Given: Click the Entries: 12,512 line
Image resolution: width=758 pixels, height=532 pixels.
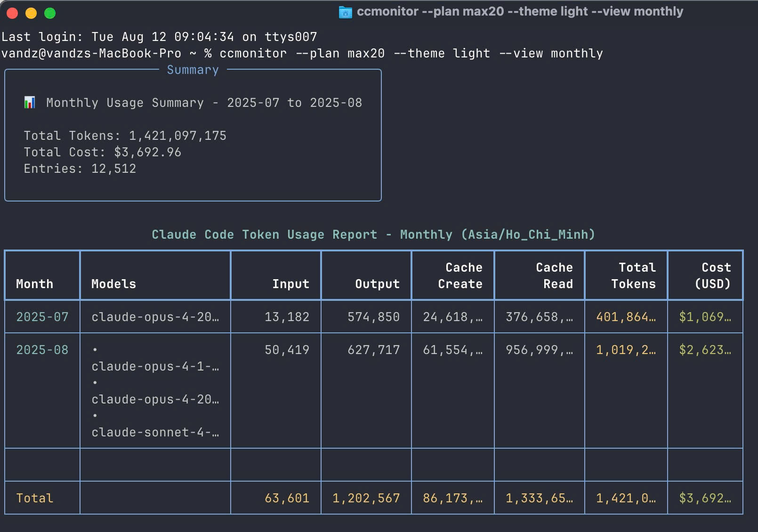Looking at the screenshot, I should (x=80, y=169).
